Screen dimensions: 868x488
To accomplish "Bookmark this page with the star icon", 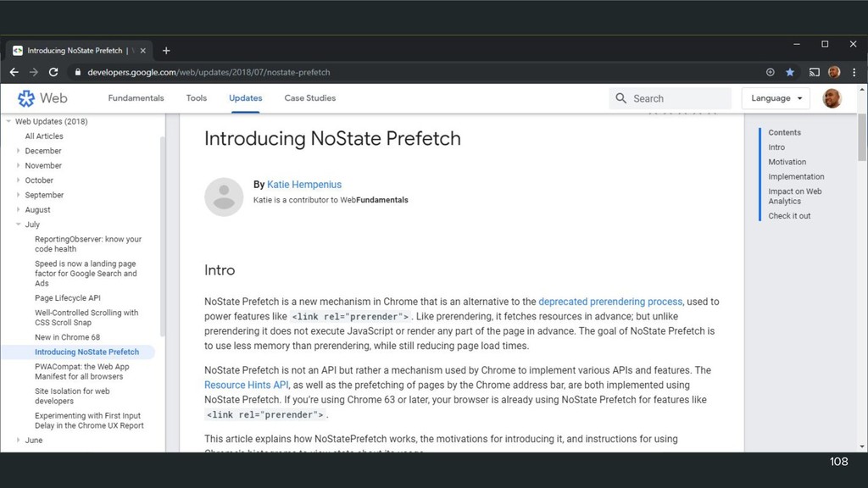I will point(790,73).
